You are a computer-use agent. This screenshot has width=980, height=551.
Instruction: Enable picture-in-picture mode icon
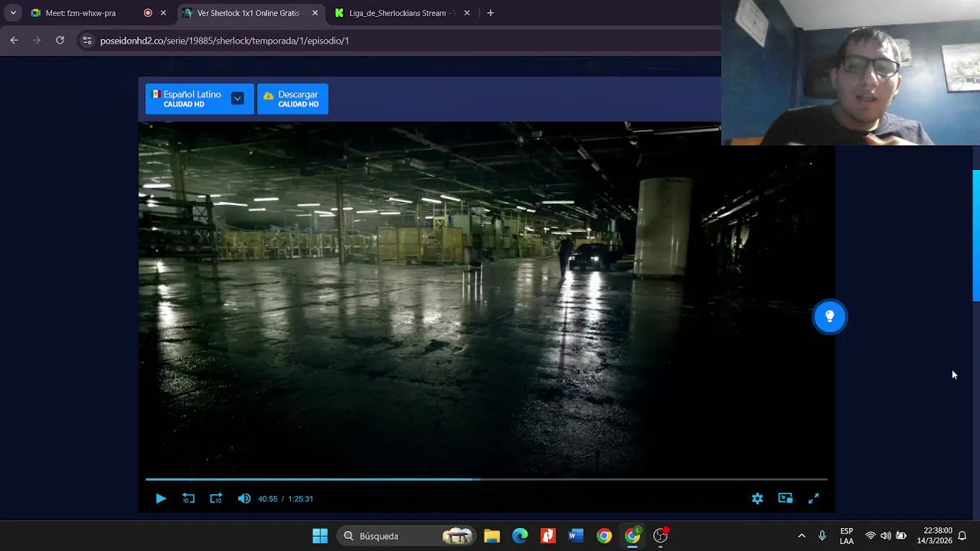coord(786,498)
